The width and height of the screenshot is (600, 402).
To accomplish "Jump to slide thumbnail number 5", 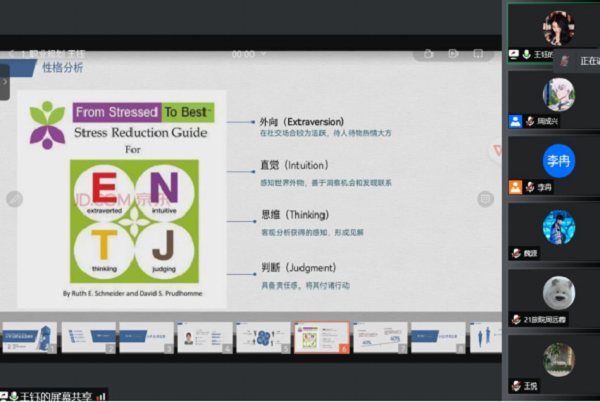I will point(264,337).
